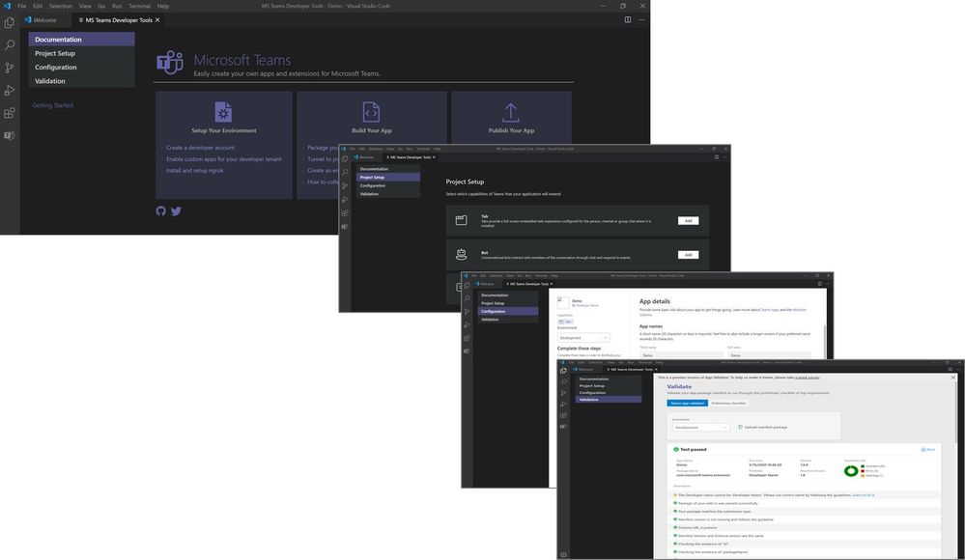
Task: Open the Extensions view icon
Action: 10,112
